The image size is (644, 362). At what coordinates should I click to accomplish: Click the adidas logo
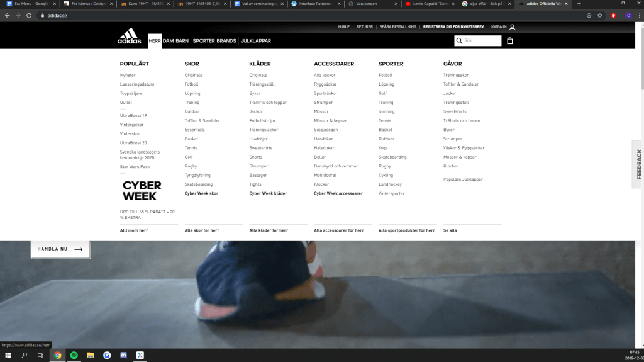129,37
